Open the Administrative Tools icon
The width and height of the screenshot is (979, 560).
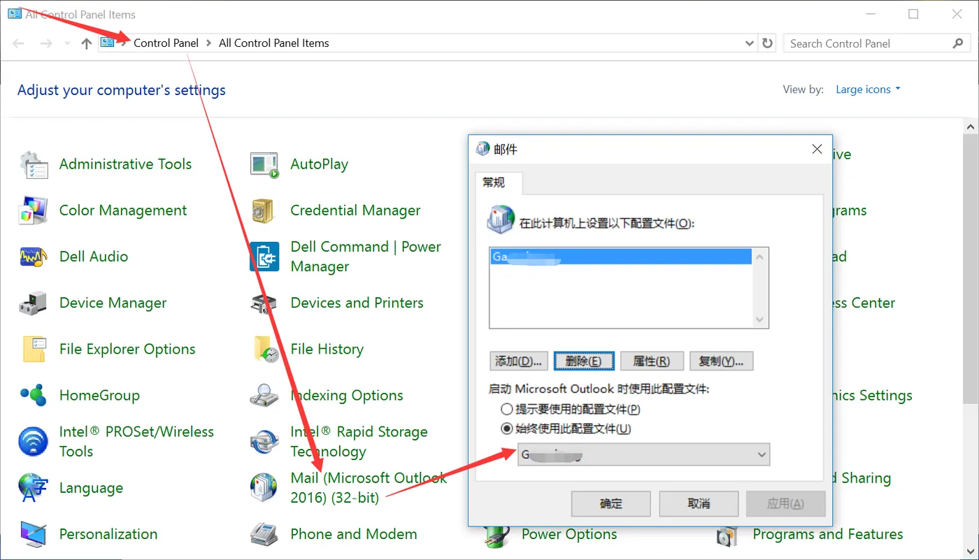(34, 164)
